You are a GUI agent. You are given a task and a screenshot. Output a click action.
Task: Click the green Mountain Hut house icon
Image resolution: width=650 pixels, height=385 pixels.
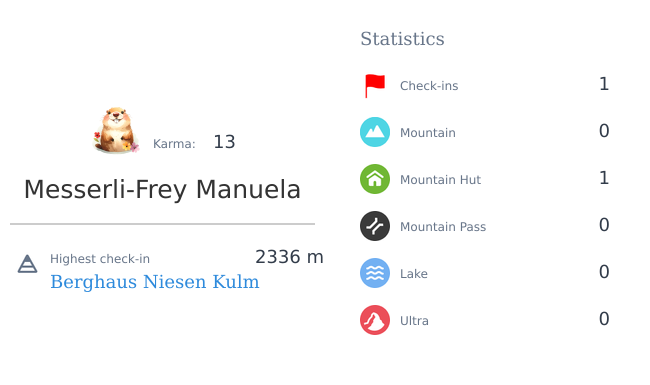coord(375,179)
